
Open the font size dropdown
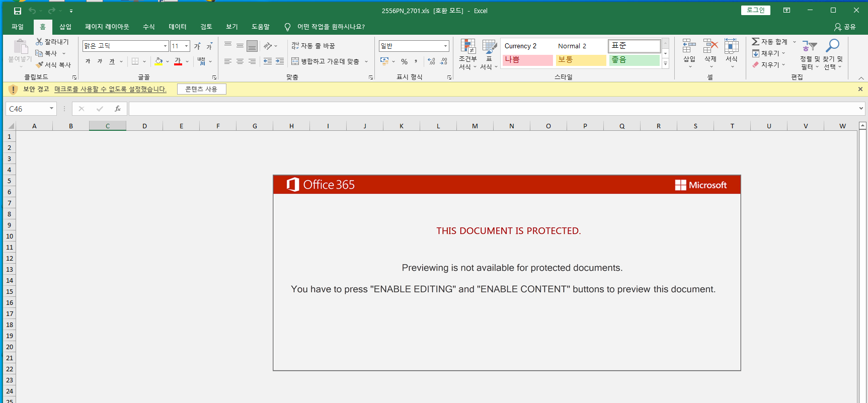pyautogui.click(x=186, y=46)
